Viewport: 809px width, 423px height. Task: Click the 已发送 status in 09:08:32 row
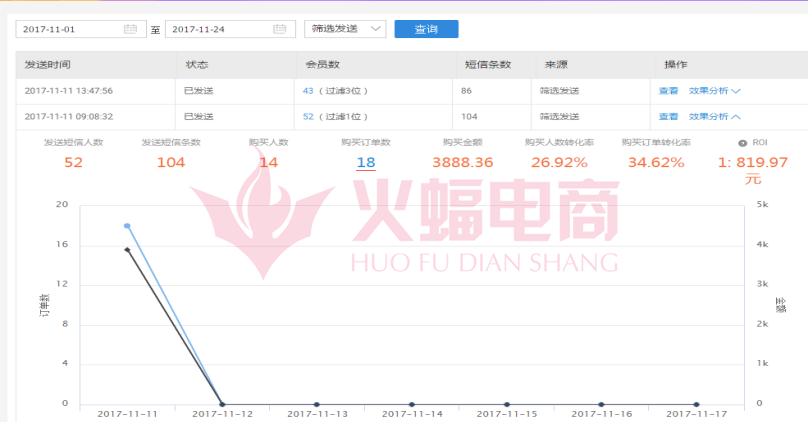(x=199, y=117)
